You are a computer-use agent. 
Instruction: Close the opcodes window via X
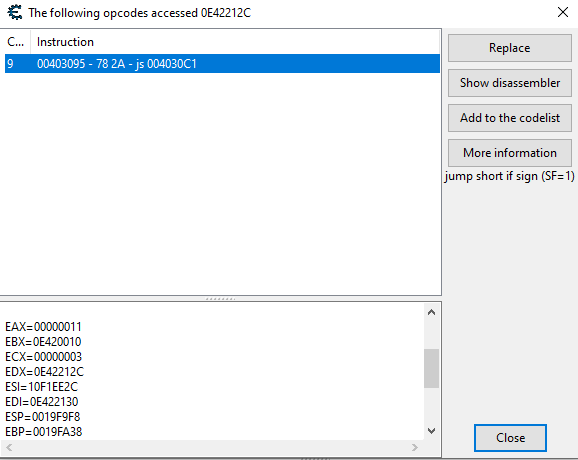point(563,12)
